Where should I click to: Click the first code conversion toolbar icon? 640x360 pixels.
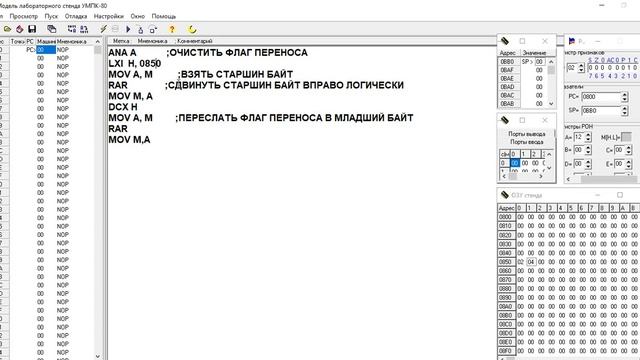tap(72, 29)
